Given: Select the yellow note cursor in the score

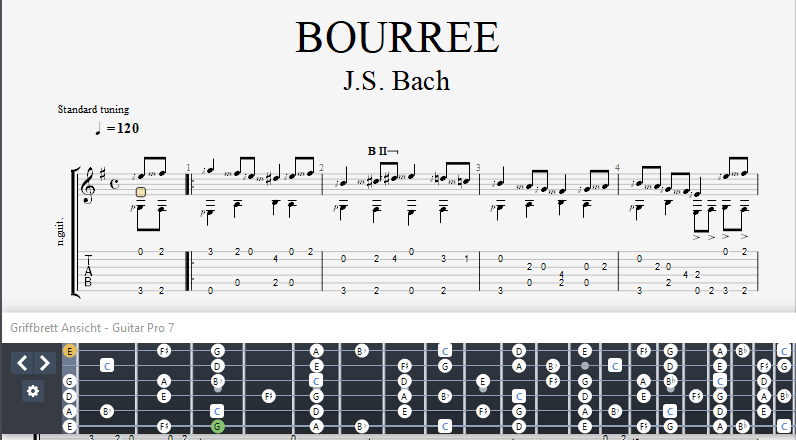Looking at the screenshot, I should tap(141, 192).
